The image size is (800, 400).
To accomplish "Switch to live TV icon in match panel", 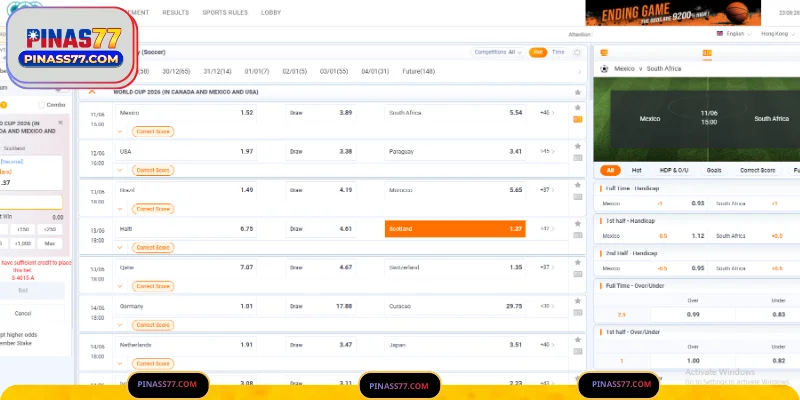I will pyautogui.click(x=604, y=53).
